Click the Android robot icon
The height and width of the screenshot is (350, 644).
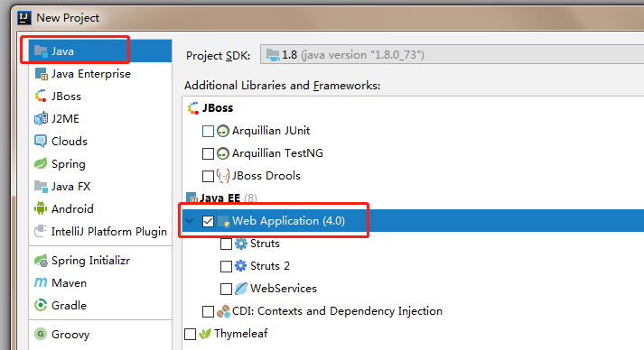pyautogui.click(x=41, y=208)
